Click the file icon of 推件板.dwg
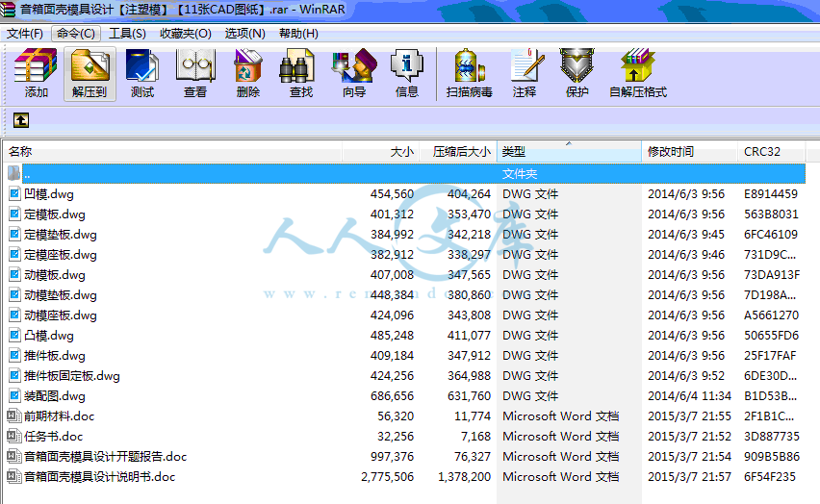Screen dimensions: 820x504 point(14,356)
